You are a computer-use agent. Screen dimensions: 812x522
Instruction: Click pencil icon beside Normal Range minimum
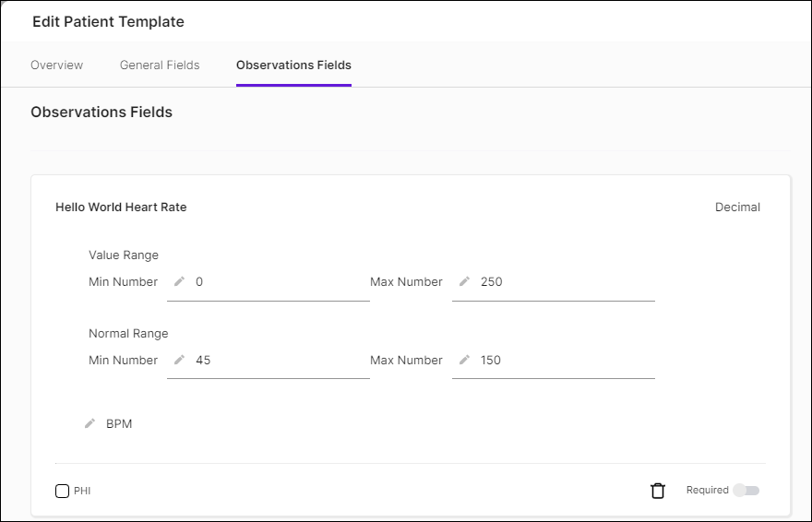pos(180,360)
